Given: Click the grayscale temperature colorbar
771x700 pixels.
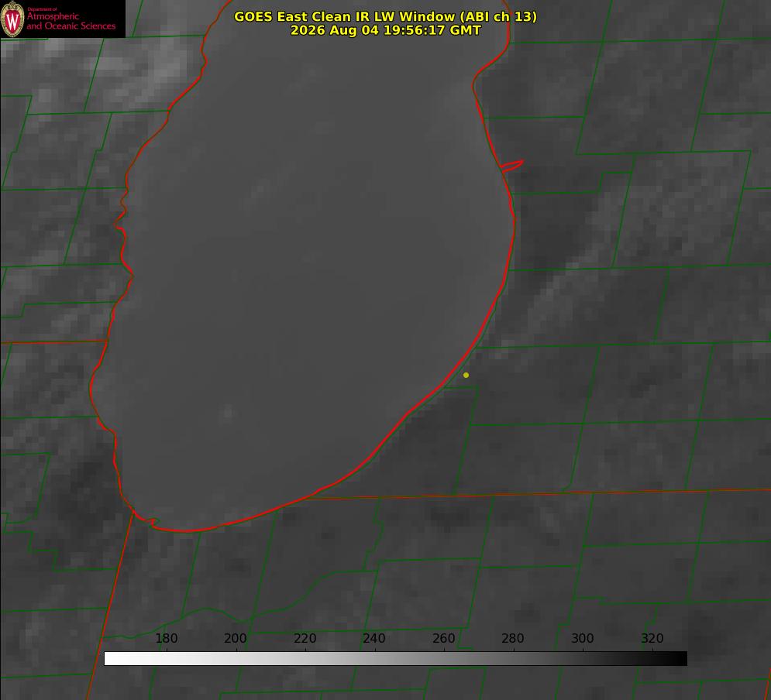Looking at the screenshot, I should 395,658.
